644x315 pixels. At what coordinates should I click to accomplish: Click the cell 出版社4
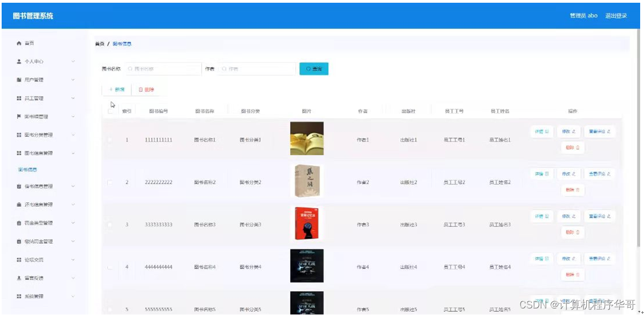(408, 267)
